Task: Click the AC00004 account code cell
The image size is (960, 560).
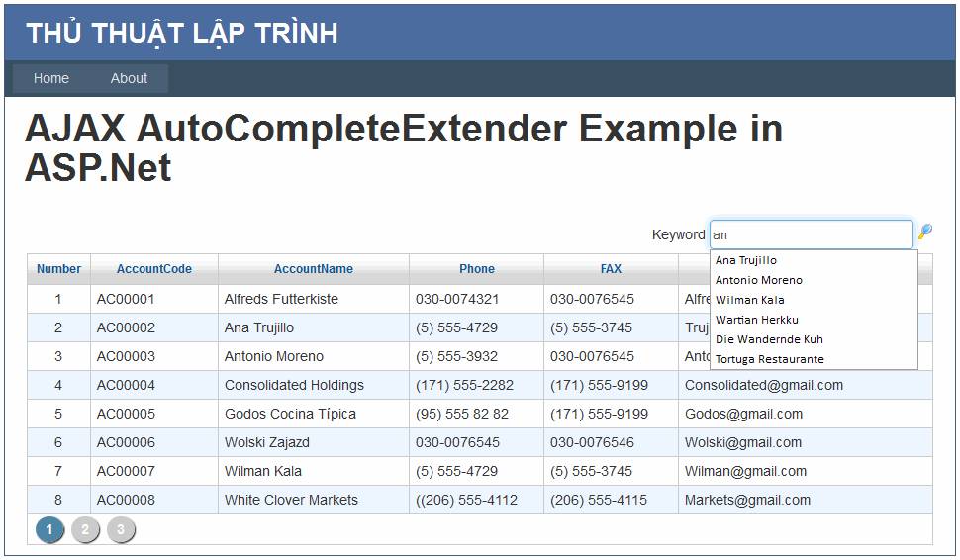Action: click(x=154, y=385)
